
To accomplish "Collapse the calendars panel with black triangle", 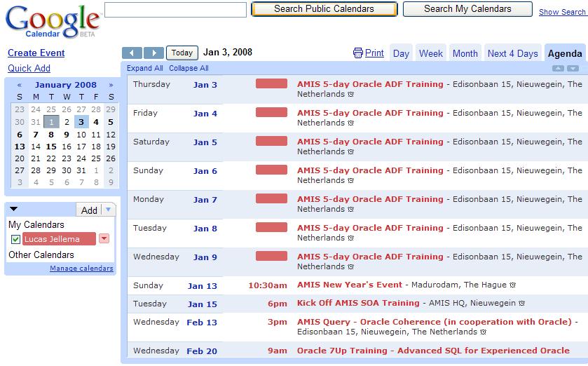I will pyautogui.click(x=13, y=209).
